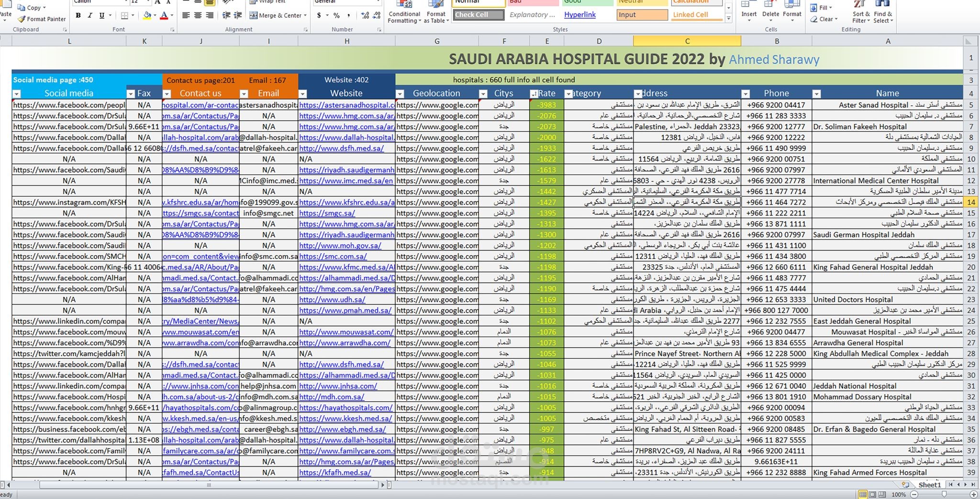The image size is (980, 499).
Task: Click the Merge & Center icon
Action: coord(254,15)
